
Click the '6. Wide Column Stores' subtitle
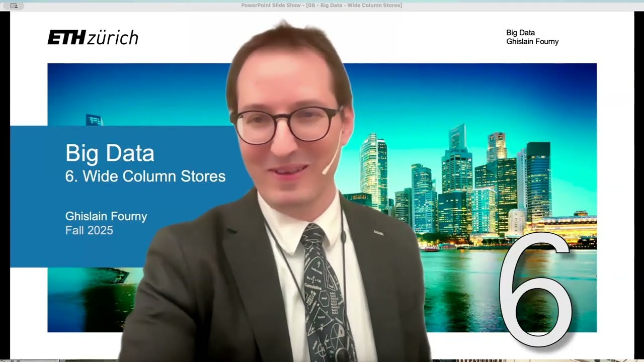(x=145, y=176)
